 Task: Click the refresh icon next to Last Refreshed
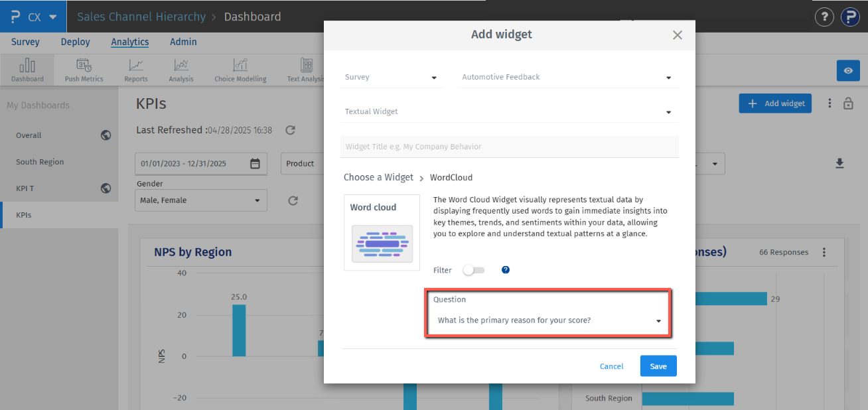click(290, 130)
